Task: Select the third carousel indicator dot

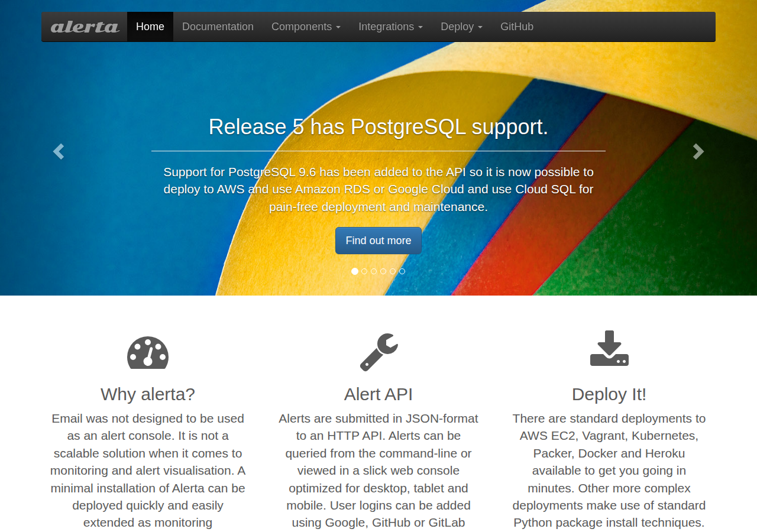Action: pyautogui.click(x=374, y=271)
